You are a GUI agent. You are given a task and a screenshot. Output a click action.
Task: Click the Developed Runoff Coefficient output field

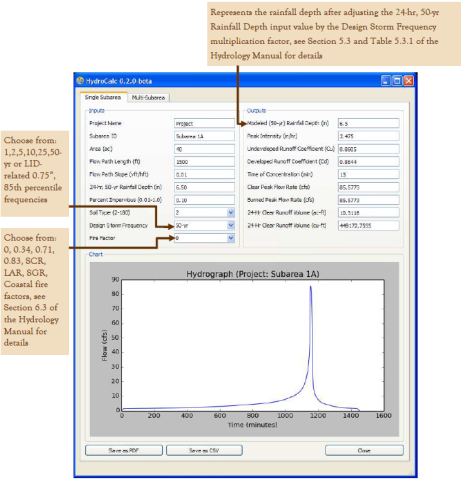point(368,162)
